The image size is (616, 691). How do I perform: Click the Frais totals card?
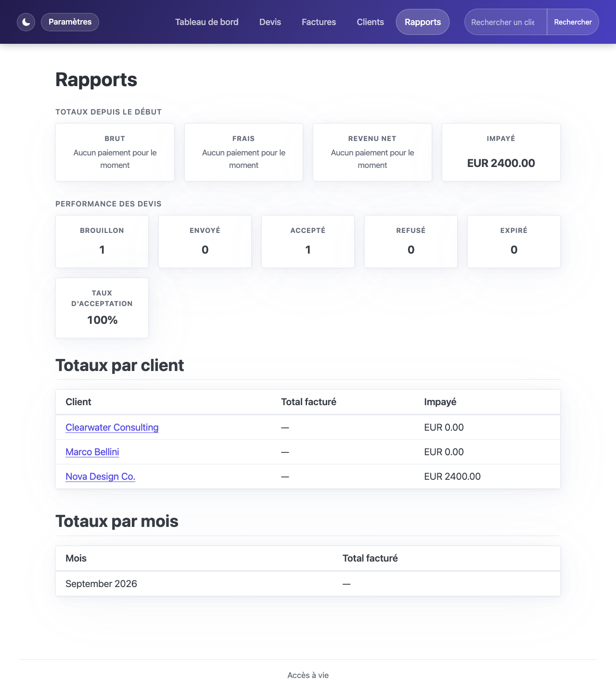tap(244, 152)
